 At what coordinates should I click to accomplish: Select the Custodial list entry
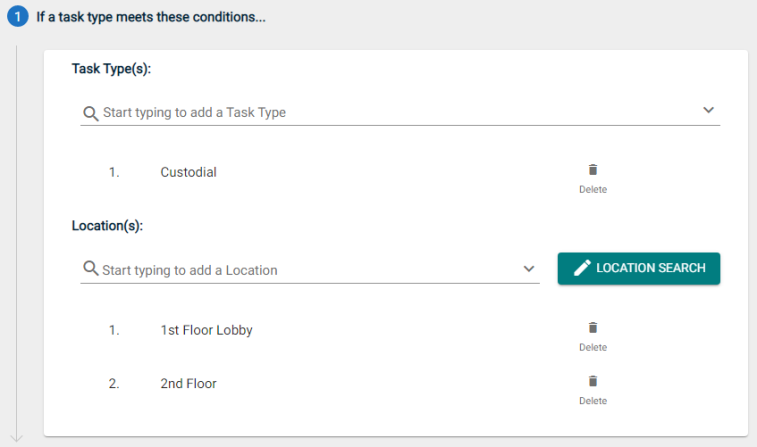[188, 172]
